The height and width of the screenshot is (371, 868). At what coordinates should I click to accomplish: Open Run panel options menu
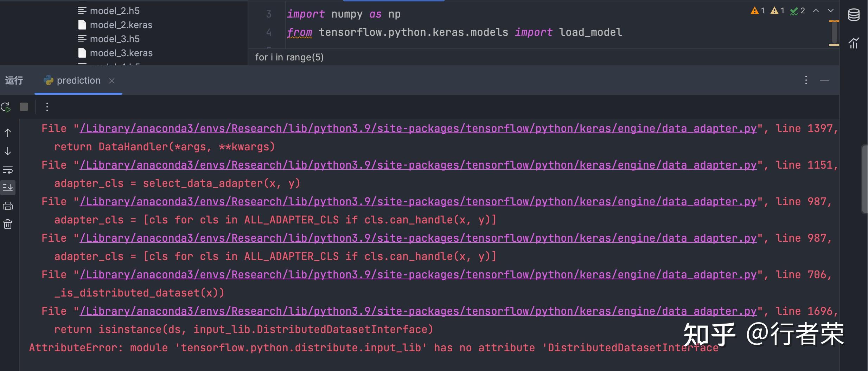click(806, 80)
